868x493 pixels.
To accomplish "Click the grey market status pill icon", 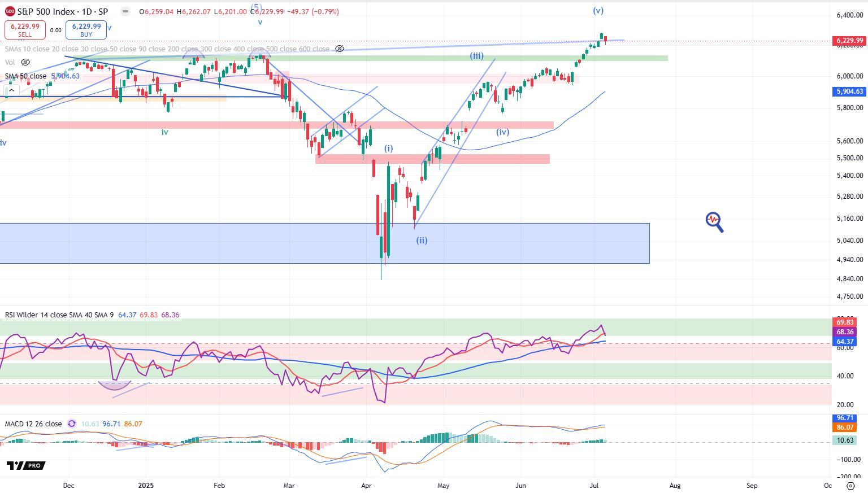I will point(125,11).
